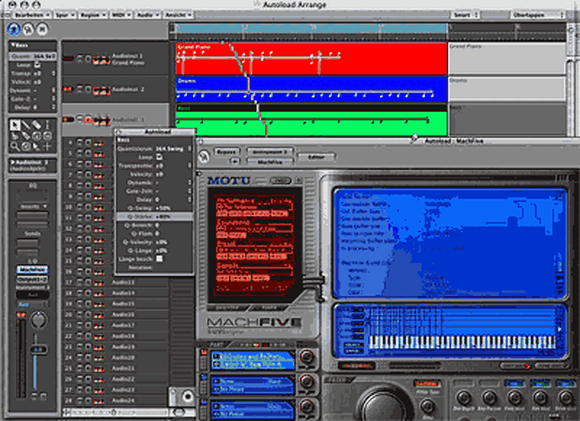
Task: Open the Überlappen drag mode dropdown
Action: click(x=538, y=15)
